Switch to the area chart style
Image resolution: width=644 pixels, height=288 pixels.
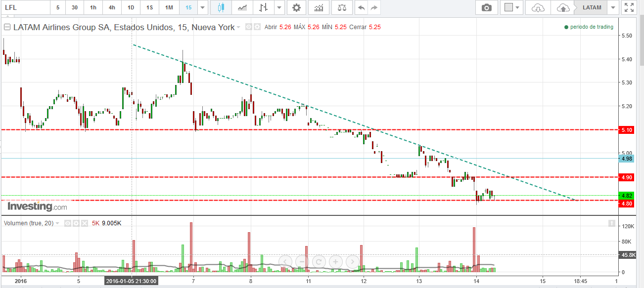click(242, 7)
